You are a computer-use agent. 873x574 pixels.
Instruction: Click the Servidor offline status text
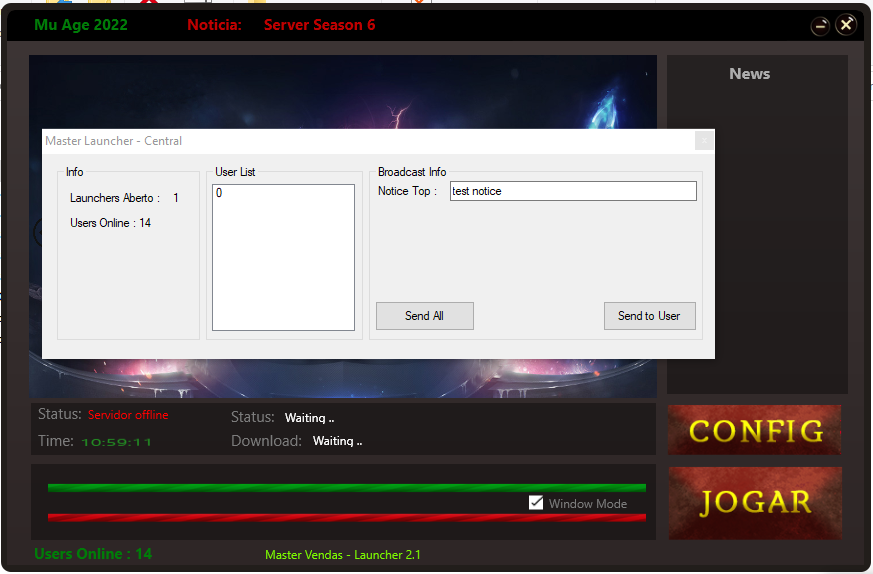128,415
